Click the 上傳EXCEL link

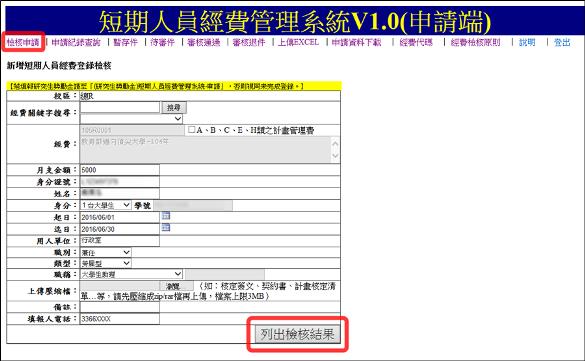[x=298, y=42]
